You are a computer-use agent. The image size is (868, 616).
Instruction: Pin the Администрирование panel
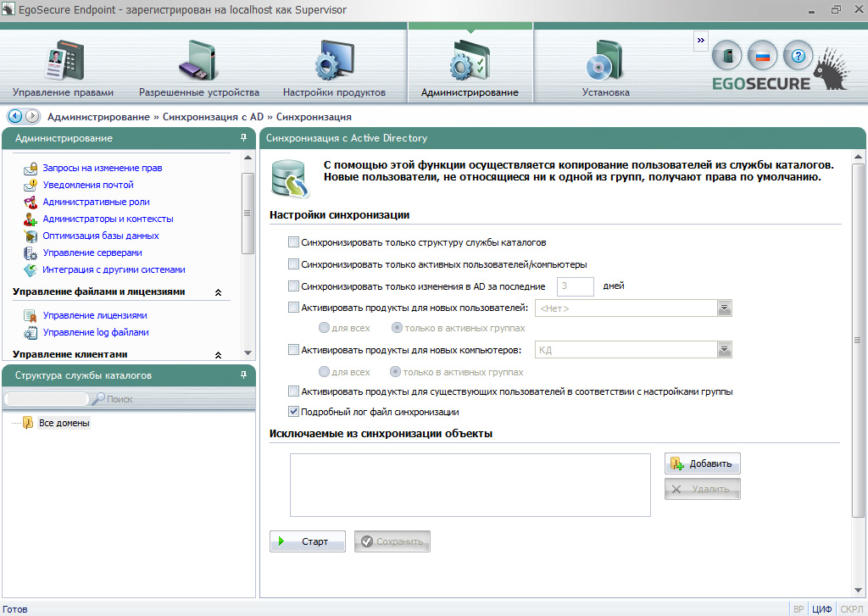click(243, 138)
